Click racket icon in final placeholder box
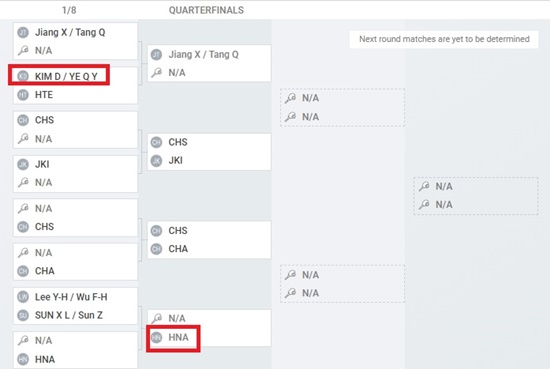This screenshot has height=369, width=550. (424, 186)
